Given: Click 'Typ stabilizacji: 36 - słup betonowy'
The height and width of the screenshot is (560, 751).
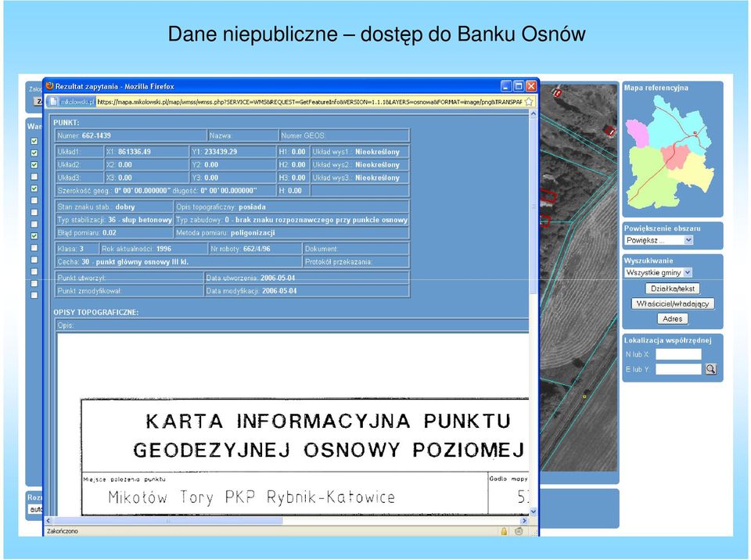Looking at the screenshot, I should coord(114,220).
